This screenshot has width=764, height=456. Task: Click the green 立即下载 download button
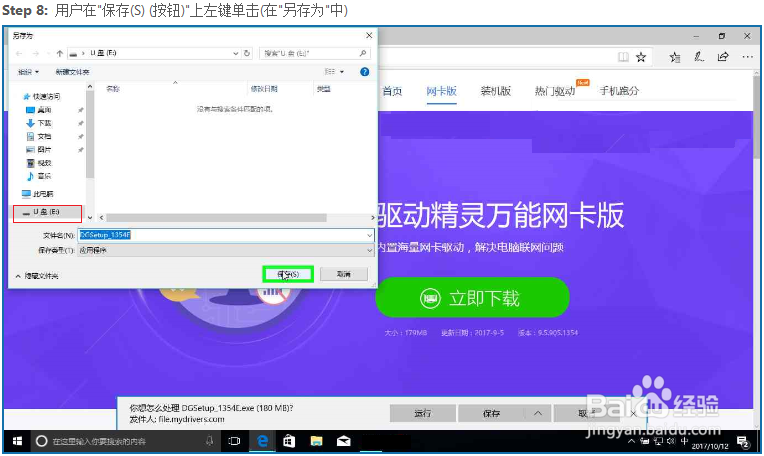pyautogui.click(x=472, y=298)
